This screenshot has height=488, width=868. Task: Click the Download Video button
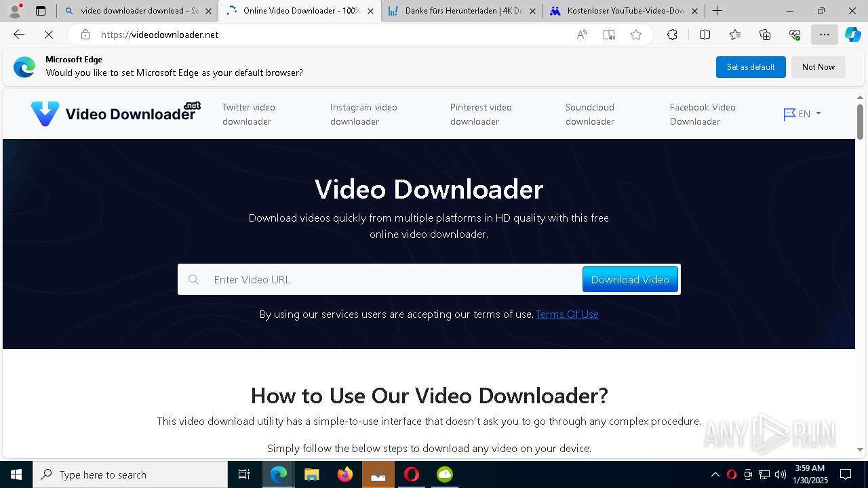[x=630, y=279]
